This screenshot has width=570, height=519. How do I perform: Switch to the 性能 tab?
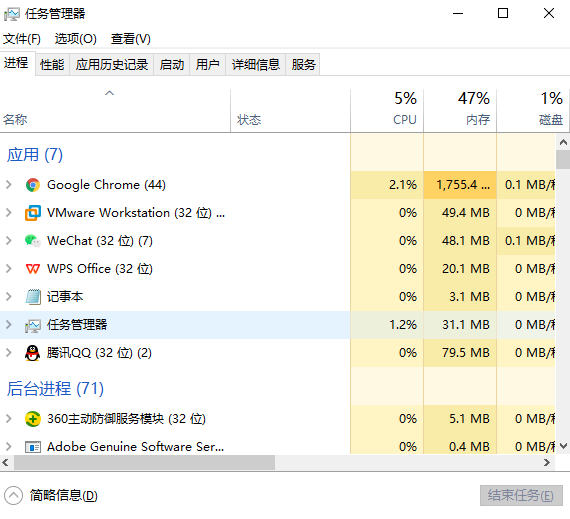click(52, 65)
